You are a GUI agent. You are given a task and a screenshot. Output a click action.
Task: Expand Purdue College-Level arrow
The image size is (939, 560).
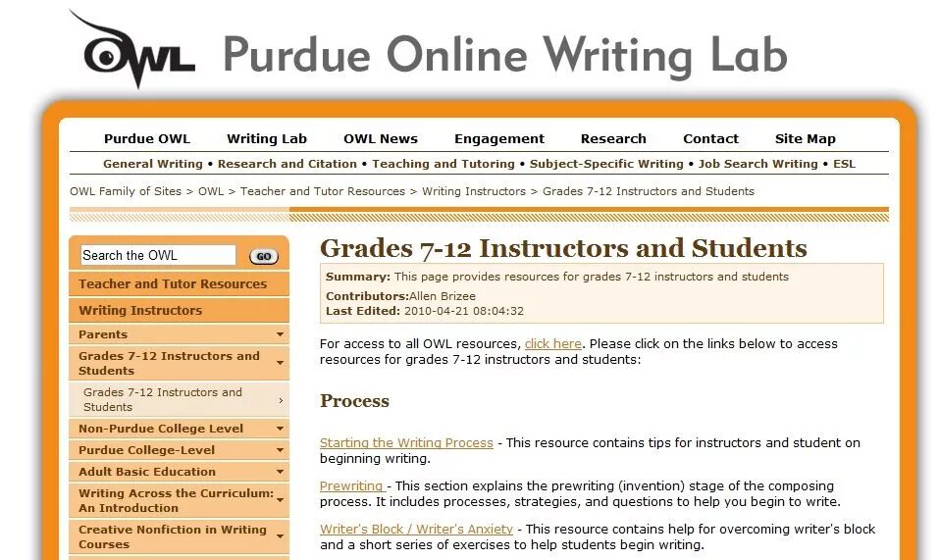click(280, 450)
